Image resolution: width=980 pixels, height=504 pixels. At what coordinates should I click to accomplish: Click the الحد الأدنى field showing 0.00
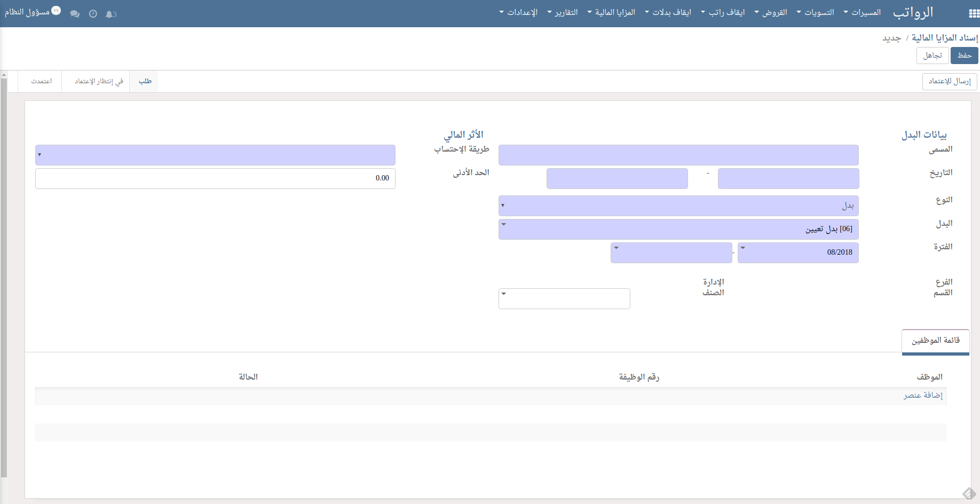coord(215,178)
